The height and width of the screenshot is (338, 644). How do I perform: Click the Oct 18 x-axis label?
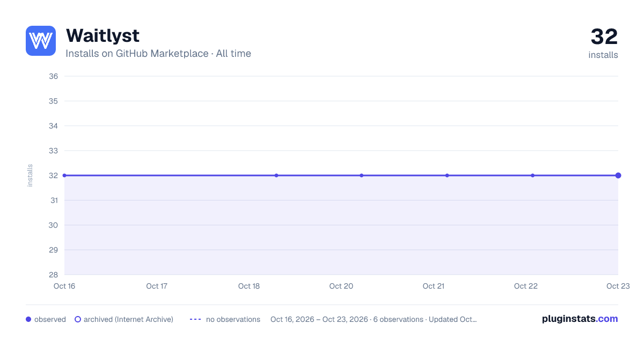pyautogui.click(x=249, y=286)
